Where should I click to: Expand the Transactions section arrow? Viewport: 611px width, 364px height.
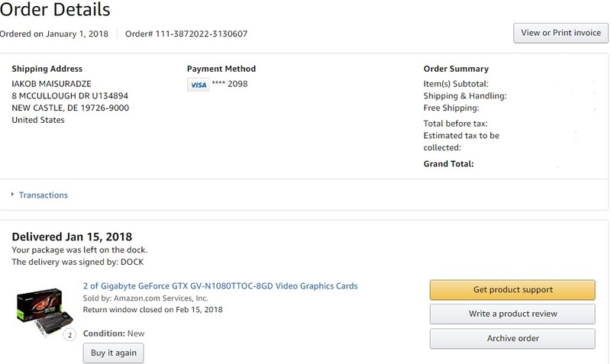click(13, 195)
